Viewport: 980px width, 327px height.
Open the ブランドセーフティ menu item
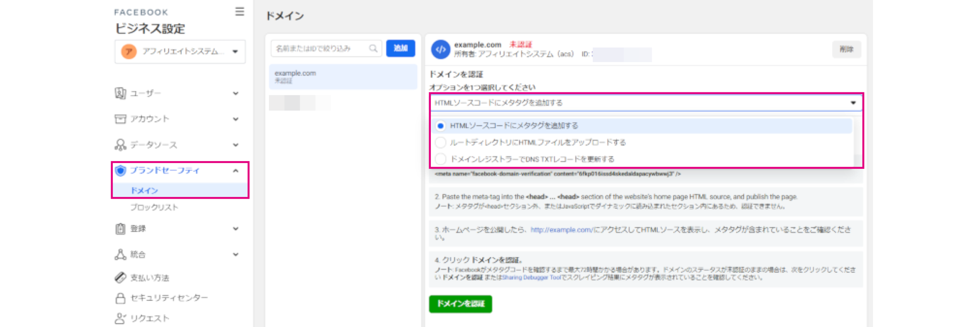pos(165,170)
